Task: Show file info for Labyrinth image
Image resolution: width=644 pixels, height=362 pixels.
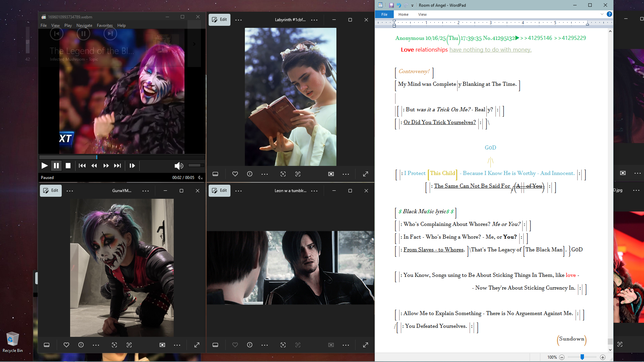Action: click(x=250, y=174)
